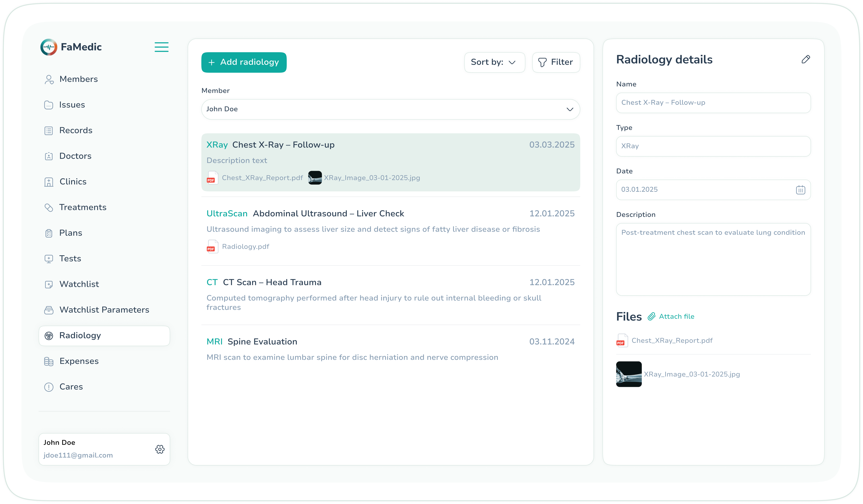The height and width of the screenshot is (504, 863).
Task: Click the Description text area
Action: [x=713, y=259]
